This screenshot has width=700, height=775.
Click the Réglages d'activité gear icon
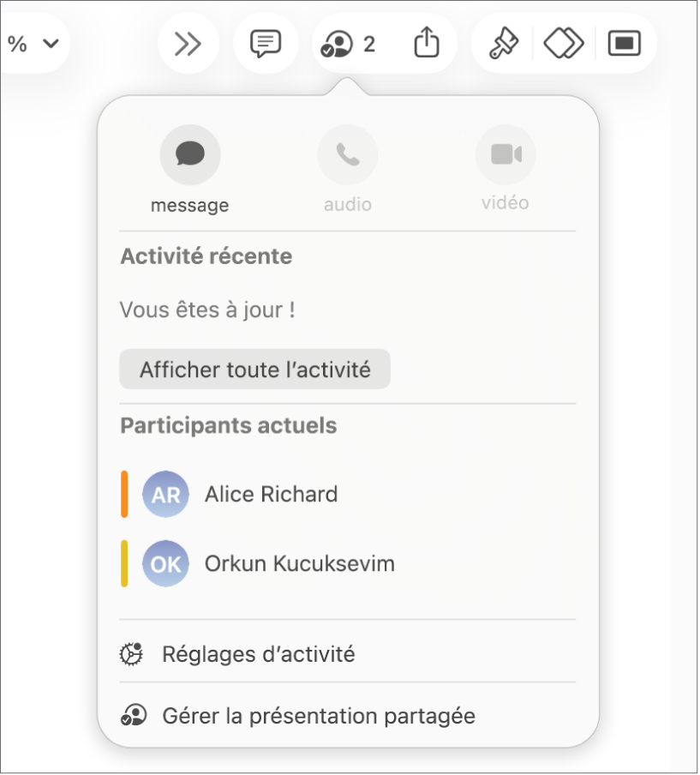[x=130, y=653]
